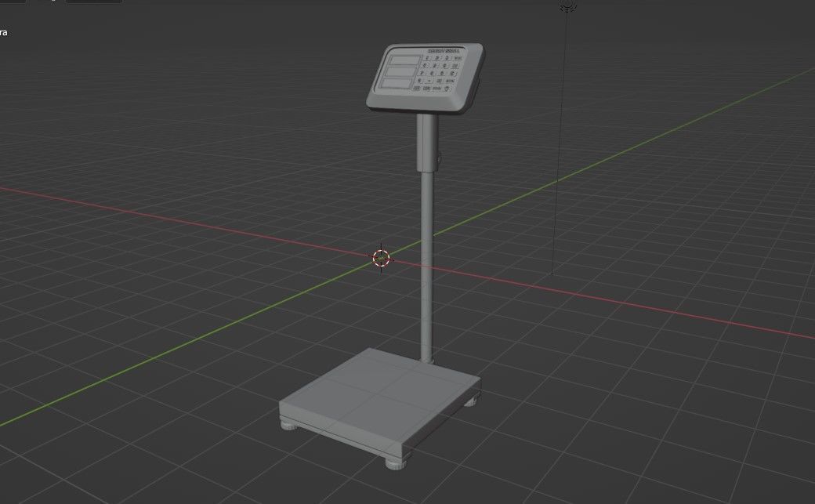815x504 pixels.
Task: Click the 3D cursor at the world origin
Action: click(381, 257)
